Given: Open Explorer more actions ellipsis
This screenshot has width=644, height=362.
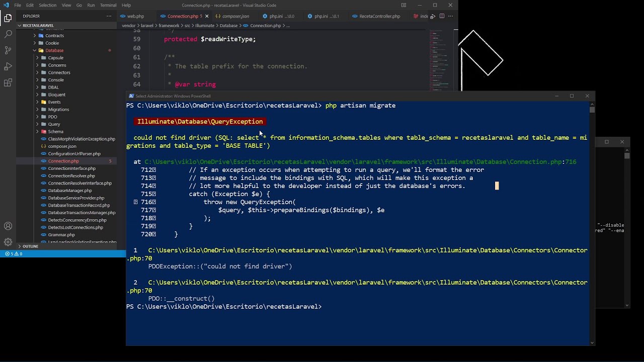Looking at the screenshot, I should 109,16.
